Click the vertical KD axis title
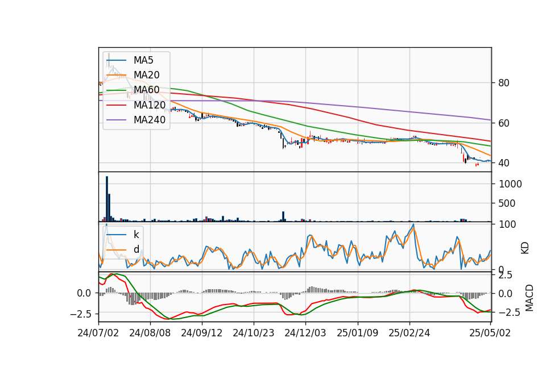Image resolution: width=546 pixels, height=392 pixels. point(525,248)
